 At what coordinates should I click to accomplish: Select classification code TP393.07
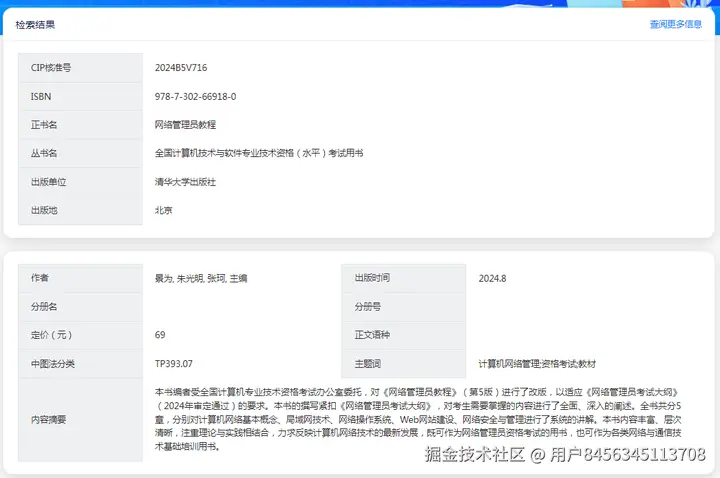click(174, 364)
